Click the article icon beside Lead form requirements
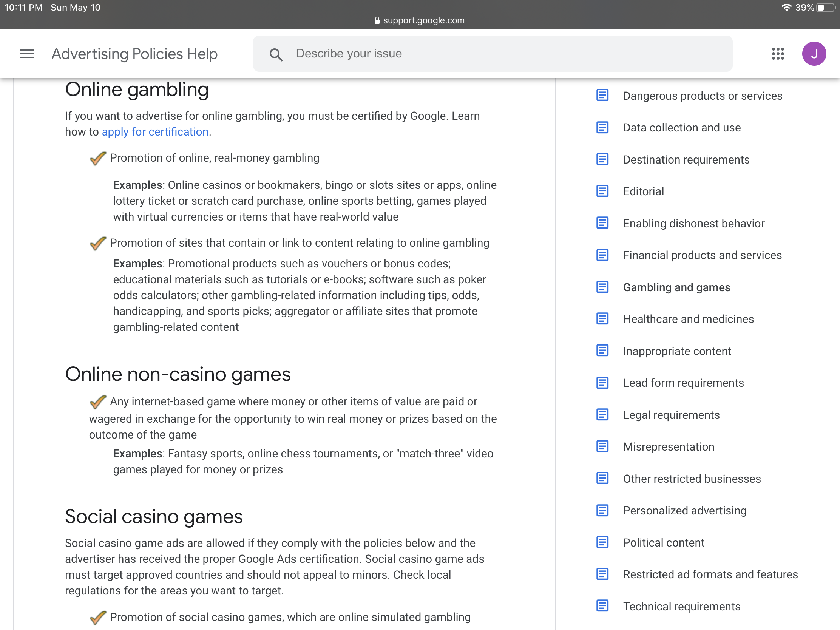The height and width of the screenshot is (630, 840). coord(602,383)
